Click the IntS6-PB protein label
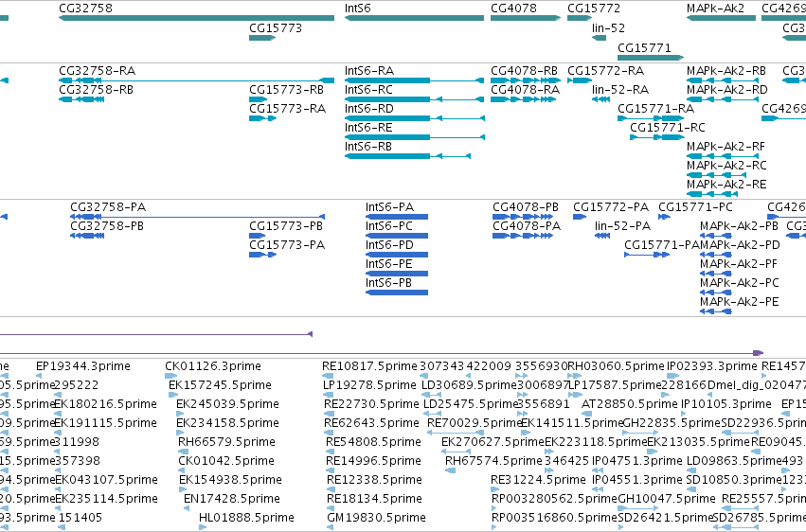 tap(388, 283)
